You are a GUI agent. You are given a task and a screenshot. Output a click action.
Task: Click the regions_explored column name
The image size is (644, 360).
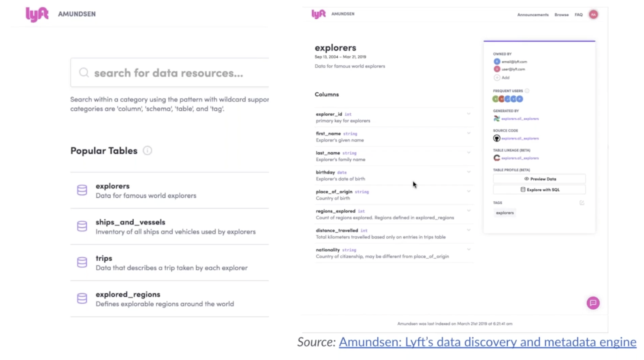(335, 211)
